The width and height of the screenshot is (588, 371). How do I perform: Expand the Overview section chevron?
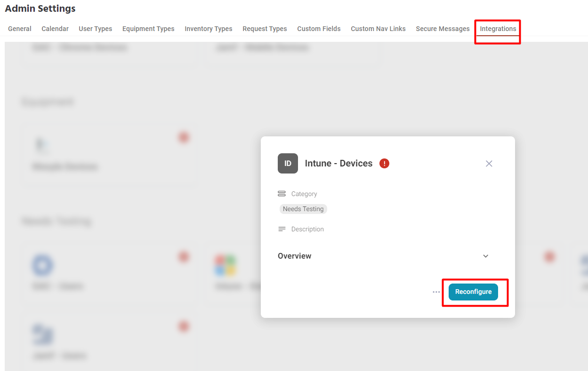[x=486, y=256]
